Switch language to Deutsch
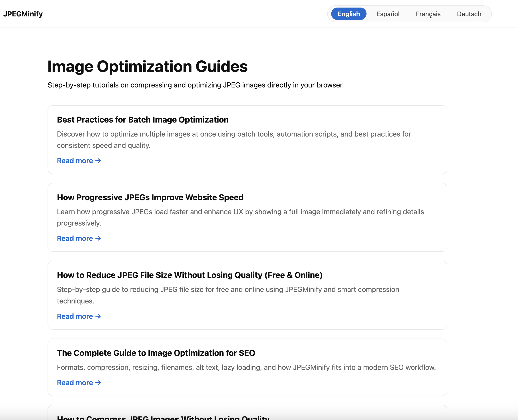This screenshot has width=518, height=420. coord(469,14)
